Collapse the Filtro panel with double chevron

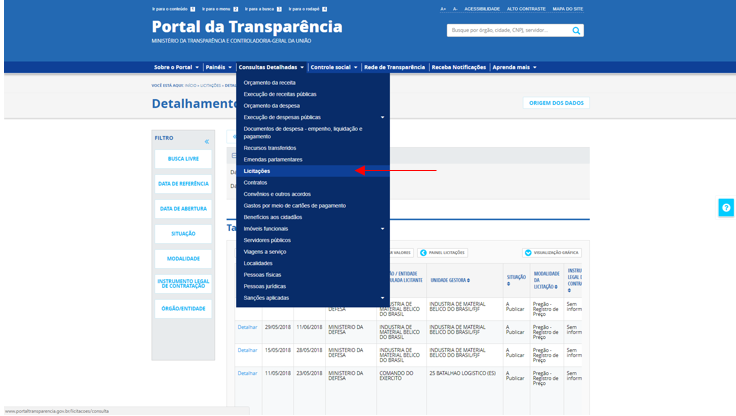(207, 142)
